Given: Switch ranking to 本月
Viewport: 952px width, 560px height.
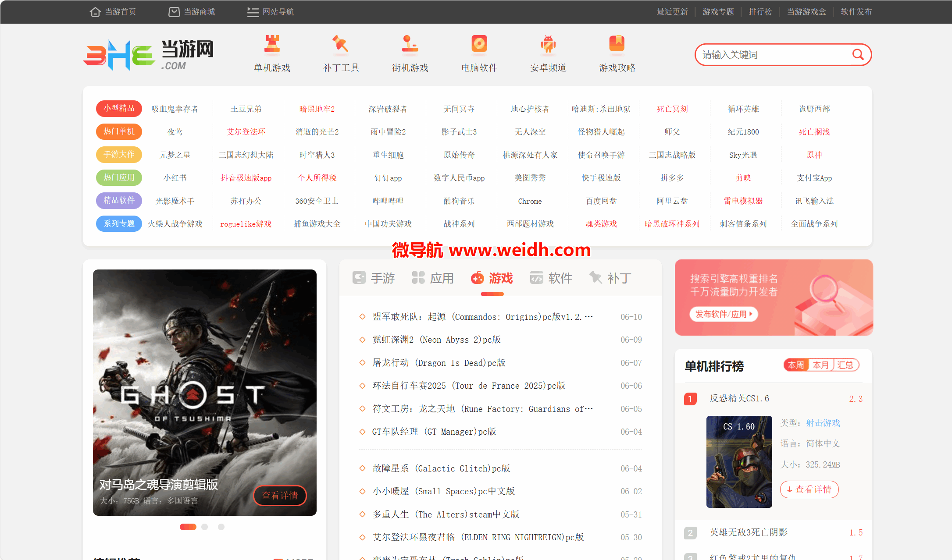Looking at the screenshot, I should 820,365.
